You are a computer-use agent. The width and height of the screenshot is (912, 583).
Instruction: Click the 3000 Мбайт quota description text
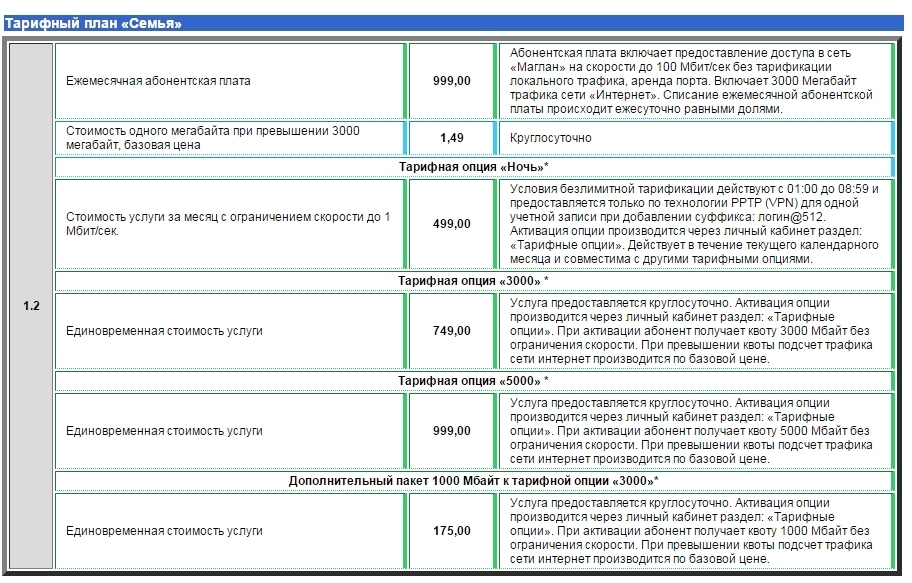[692, 331]
